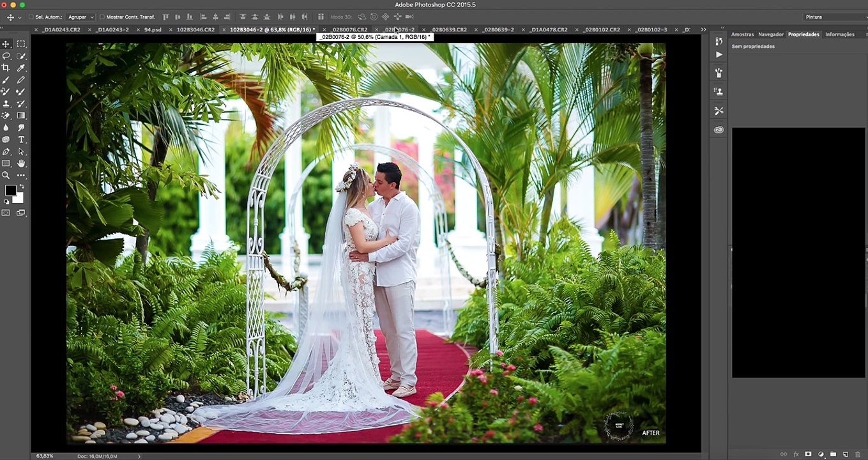Screen dimensions: 868x460
Task: Open the History panel icon in dock
Action: click(x=719, y=41)
